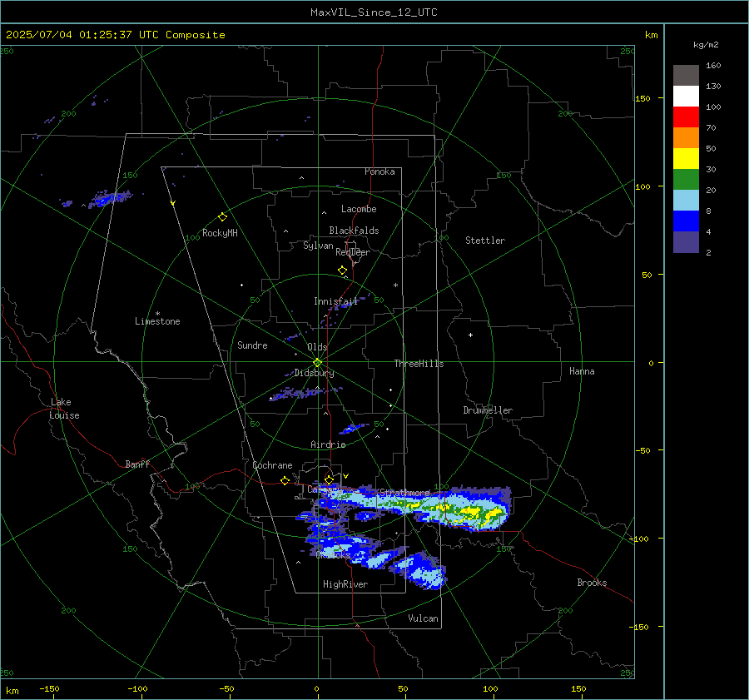Click the yellow diamond marker beside RockyMH
This screenshot has height=700, width=749.
click(222, 217)
